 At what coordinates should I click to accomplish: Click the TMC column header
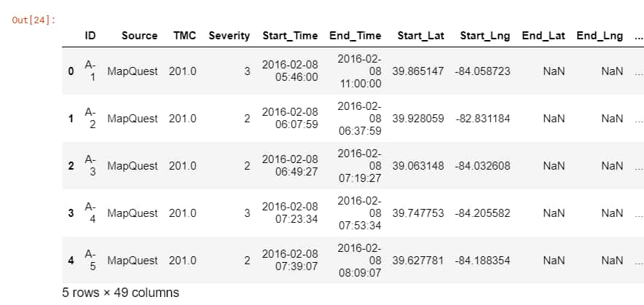tap(184, 36)
